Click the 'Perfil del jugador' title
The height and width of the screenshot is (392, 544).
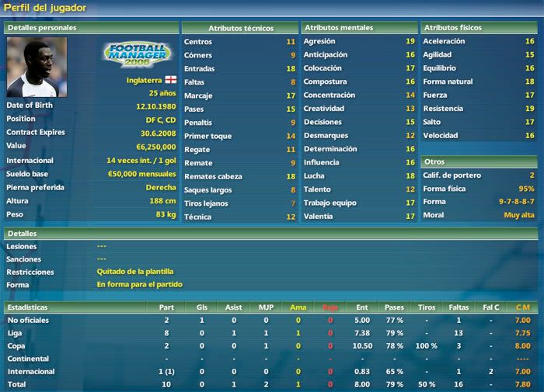(45, 8)
